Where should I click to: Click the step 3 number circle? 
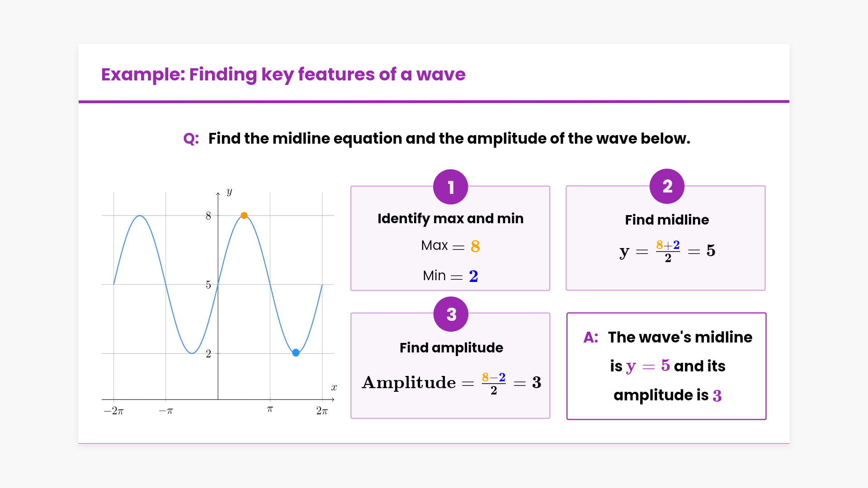click(x=451, y=314)
